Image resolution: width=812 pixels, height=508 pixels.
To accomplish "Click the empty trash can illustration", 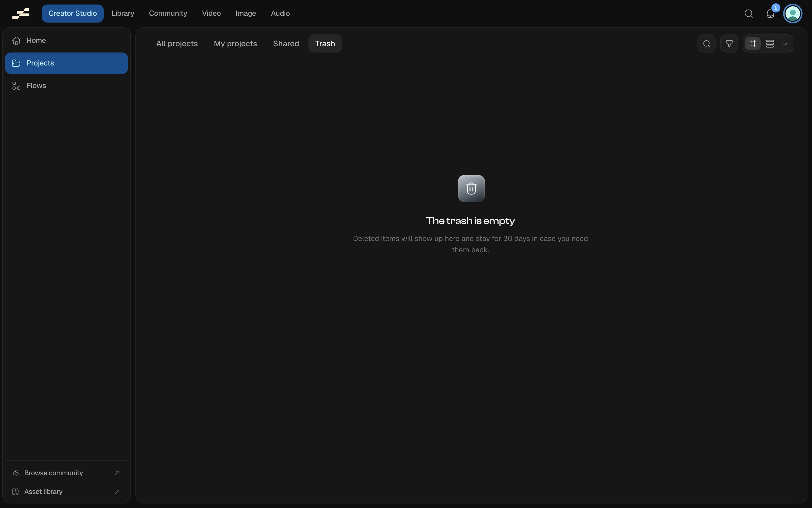I will 471,189.
